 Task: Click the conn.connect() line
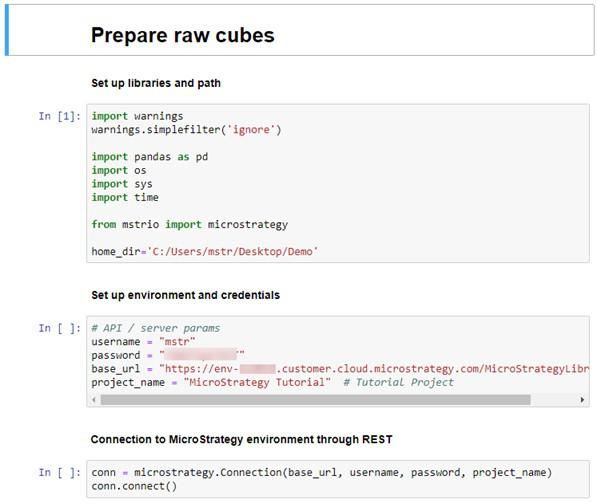point(134,486)
